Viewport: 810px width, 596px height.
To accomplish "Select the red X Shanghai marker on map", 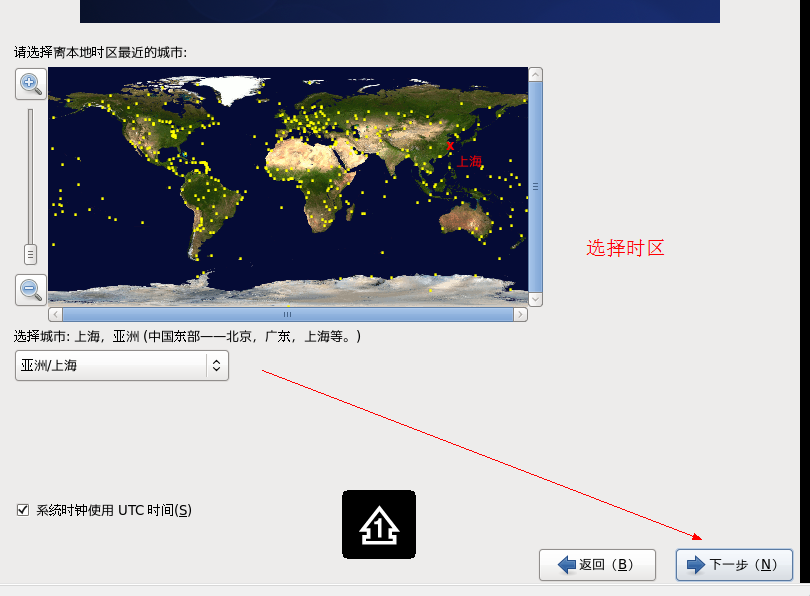I will click(x=450, y=146).
